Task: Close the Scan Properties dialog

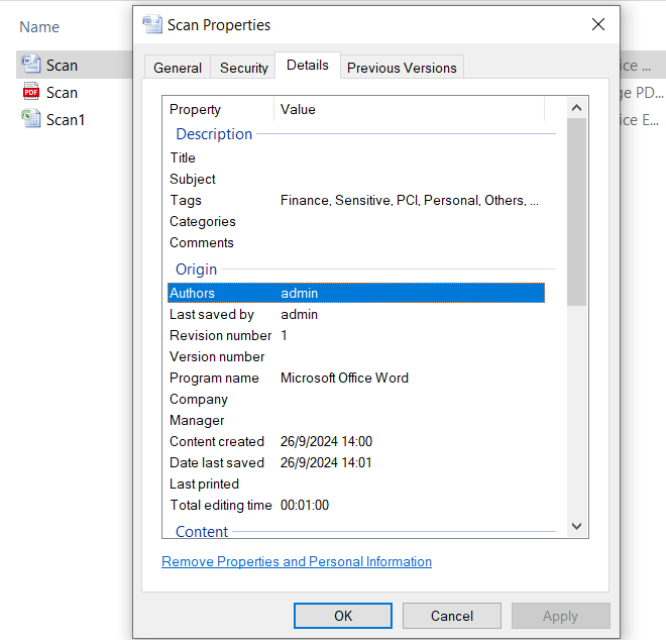Action: 598,25
